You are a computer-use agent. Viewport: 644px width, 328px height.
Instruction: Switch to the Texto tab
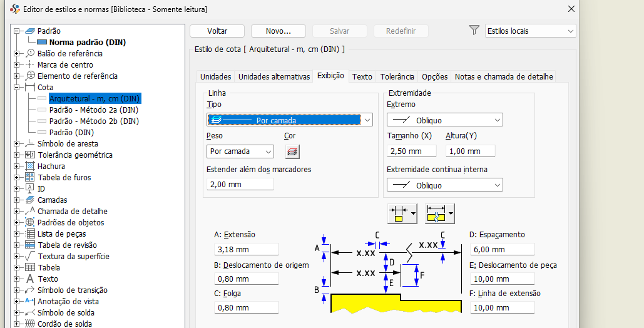pyautogui.click(x=362, y=76)
